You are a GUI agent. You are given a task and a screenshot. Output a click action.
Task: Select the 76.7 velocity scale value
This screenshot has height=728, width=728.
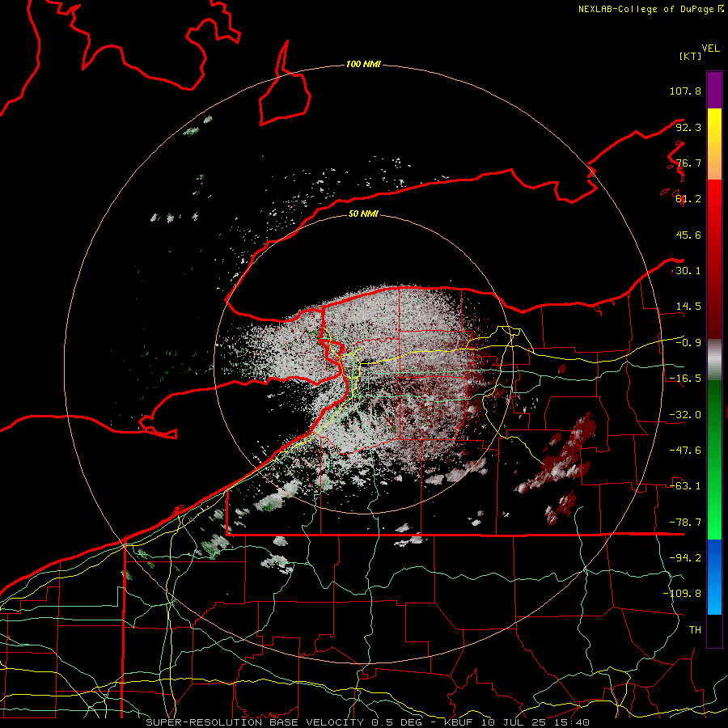(x=688, y=163)
